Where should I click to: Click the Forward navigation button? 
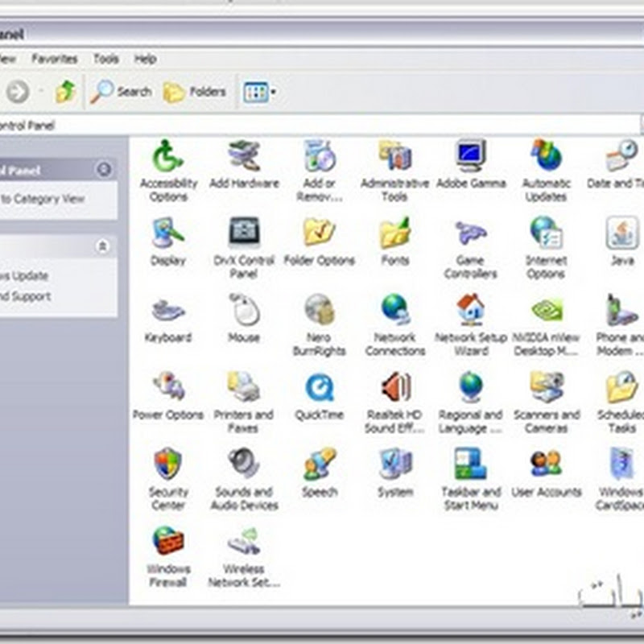pos(18,91)
